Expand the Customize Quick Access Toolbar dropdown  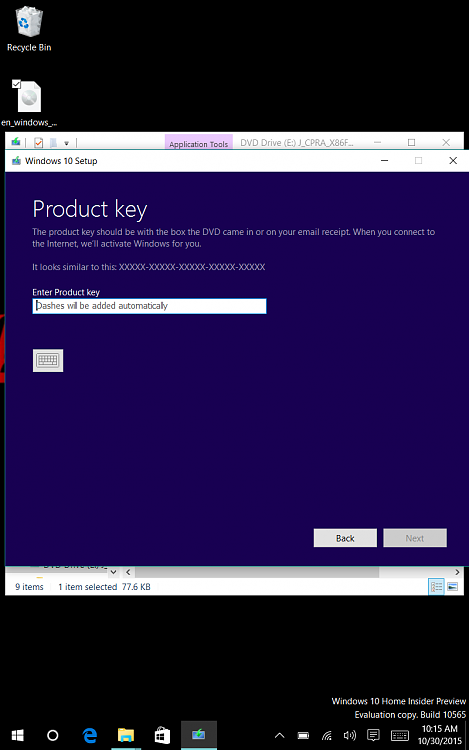point(66,143)
